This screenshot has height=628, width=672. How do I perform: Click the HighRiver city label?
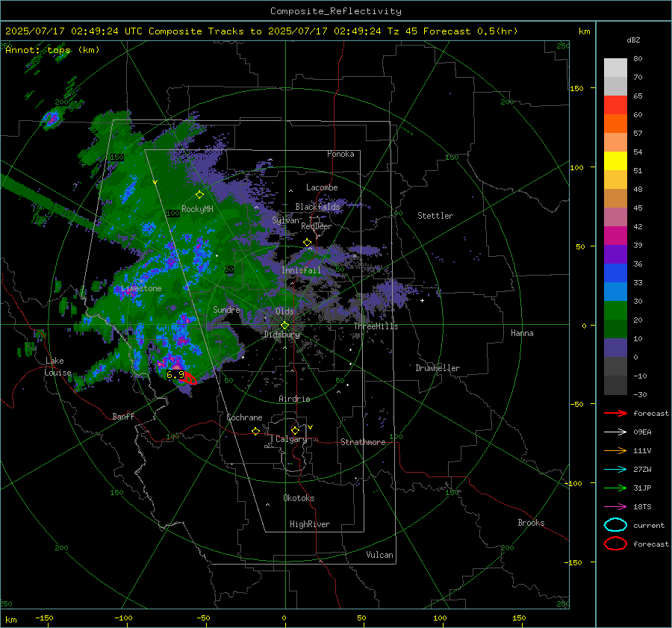coord(310,524)
